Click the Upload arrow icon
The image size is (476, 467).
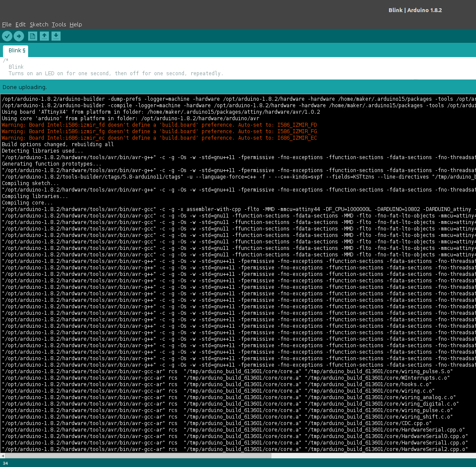coord(19,36)
